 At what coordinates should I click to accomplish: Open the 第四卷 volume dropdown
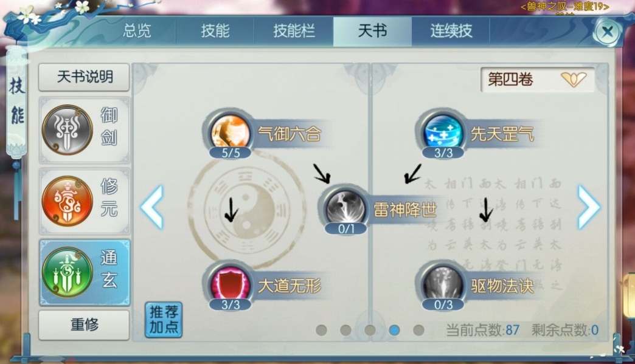(x=538, y=80)
